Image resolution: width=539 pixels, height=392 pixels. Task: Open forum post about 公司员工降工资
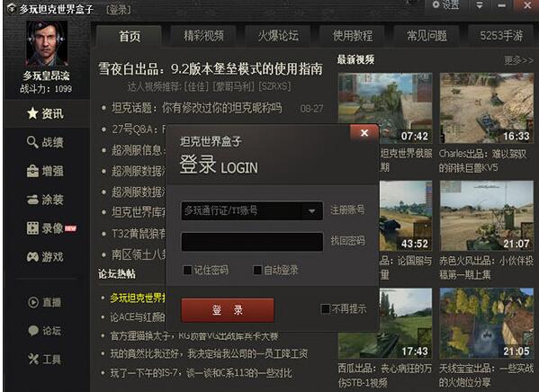tap(209, 353)
